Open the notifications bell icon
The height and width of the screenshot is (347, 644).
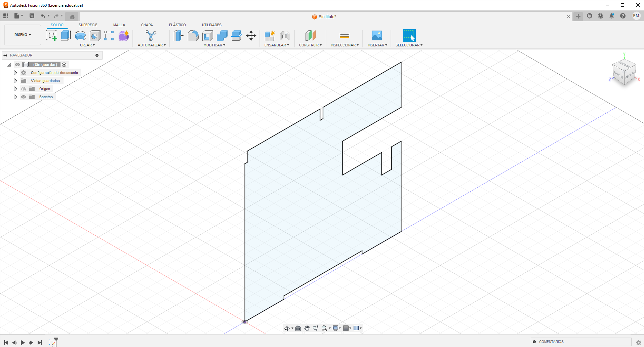coord(612,16)
